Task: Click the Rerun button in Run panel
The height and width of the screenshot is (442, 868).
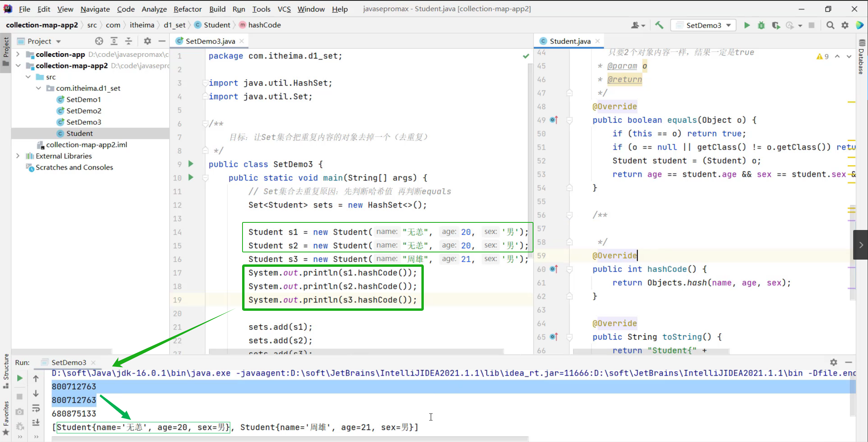Action: pos(20,378)
